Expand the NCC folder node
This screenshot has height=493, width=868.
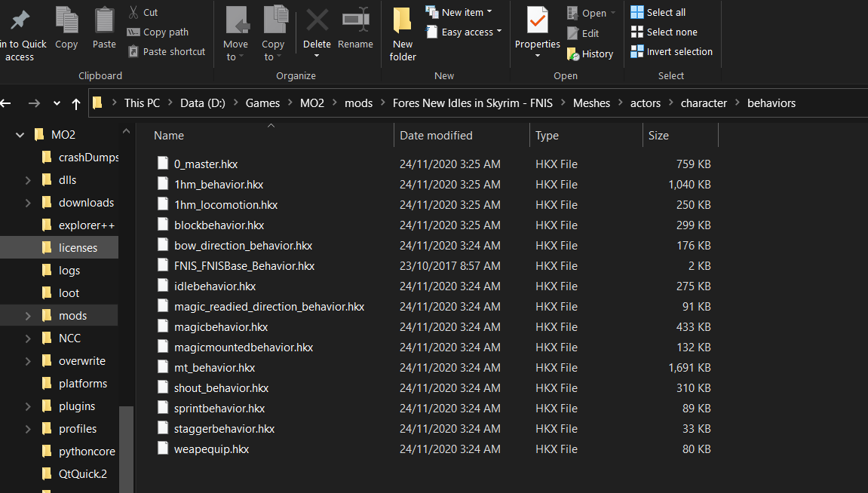click(x=28, y=338)
